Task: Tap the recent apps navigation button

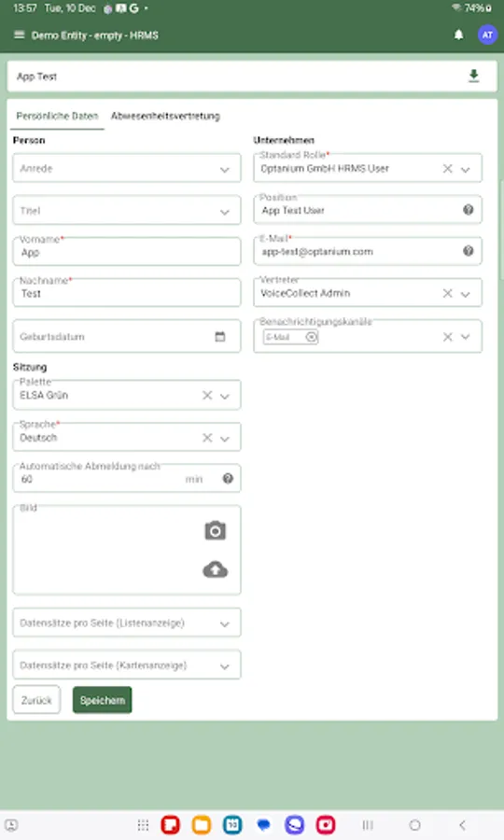Action: pos(368,825)
